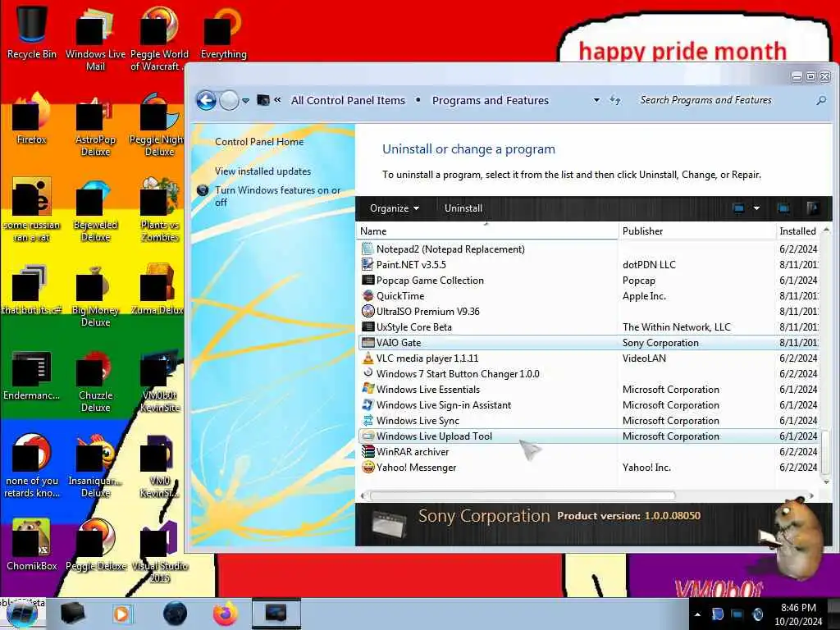Click the Uninstall toolbar button
Screen dimensions: 840x630
coord(463,208)
